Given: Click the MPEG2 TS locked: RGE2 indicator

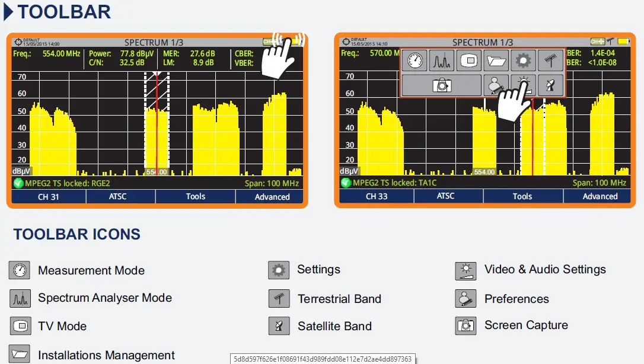Looking at the screenshot, I should click(63, 183).
